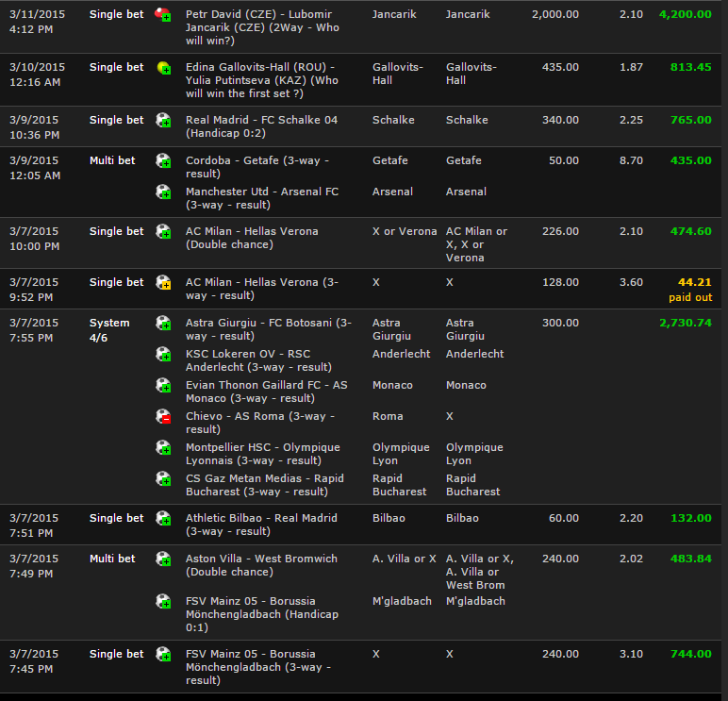728x701 pixels.
Task: Click the football icon beside Cordoba - Getafe
Action: pos(163,161)
